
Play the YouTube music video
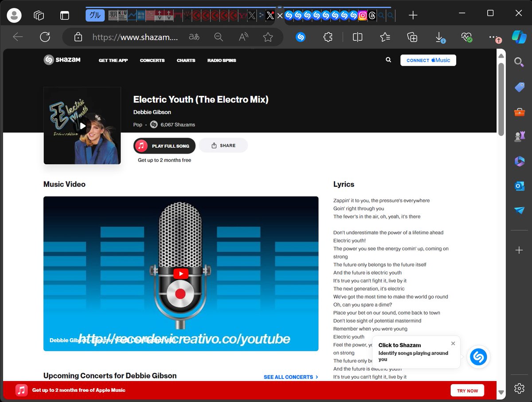pos(180,274)
